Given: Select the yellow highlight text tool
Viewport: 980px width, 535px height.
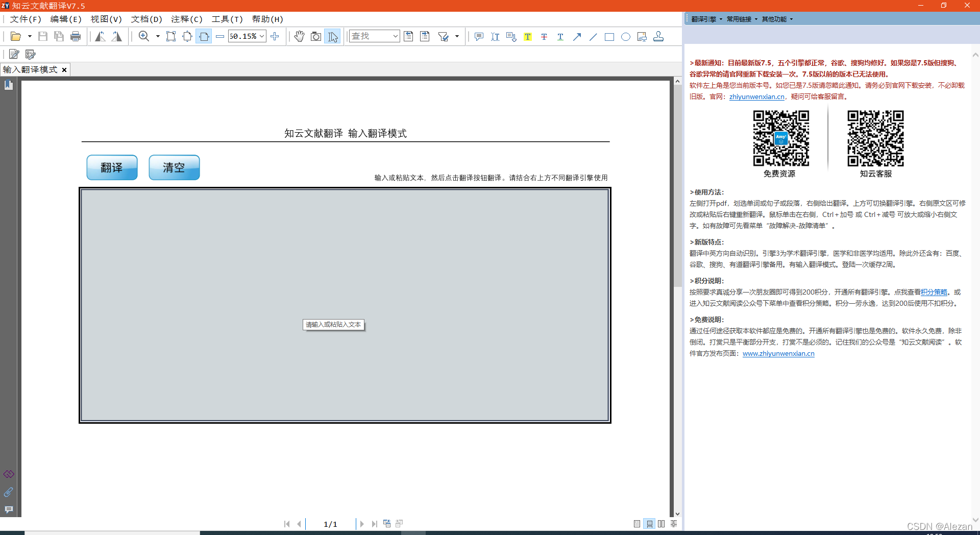Looking at the screenshot, I should pyautogui.click(x=528, y=36).
